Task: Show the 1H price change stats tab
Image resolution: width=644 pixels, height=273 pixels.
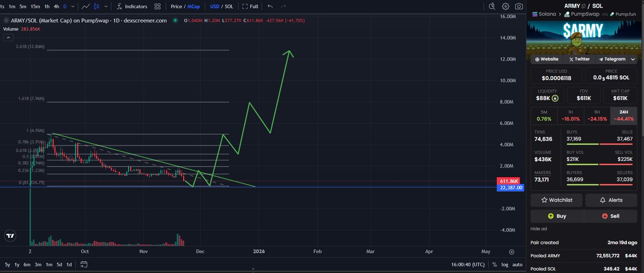Action: click(570, 115)
